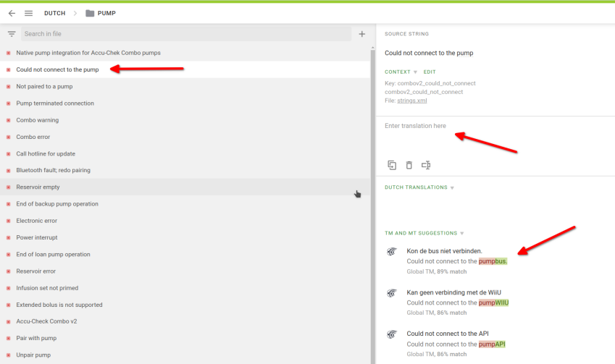This screenshot has width=615, height=364.
Task: Select string 'Power interrupt'
Action: click(x=36, y=238)
